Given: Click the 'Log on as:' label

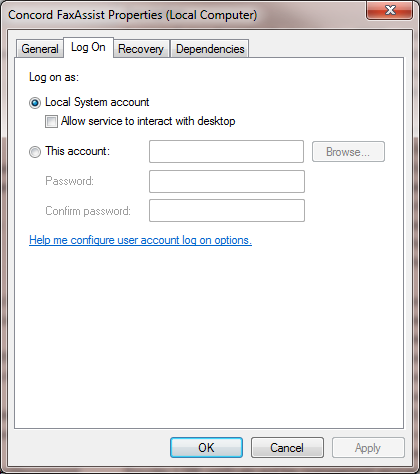Looking at the screenshot, I should pyautogui.click(x=54, y=77).
